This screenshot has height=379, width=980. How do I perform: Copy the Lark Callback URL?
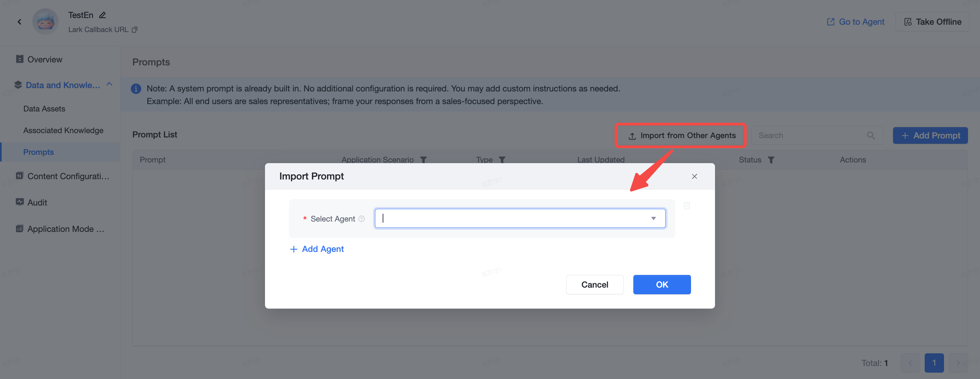[134, 30]
